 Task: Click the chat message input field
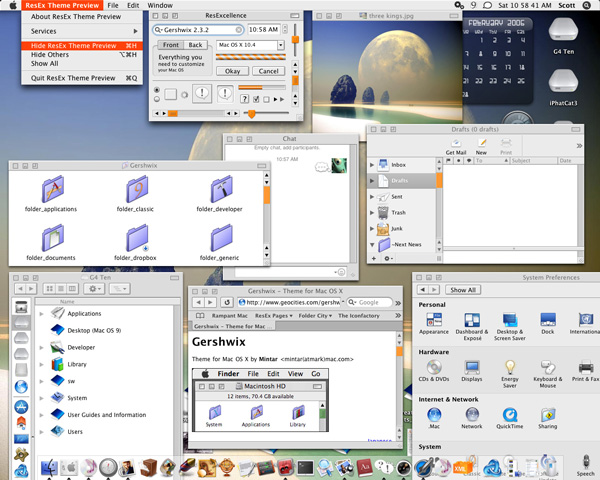[291, 272]
